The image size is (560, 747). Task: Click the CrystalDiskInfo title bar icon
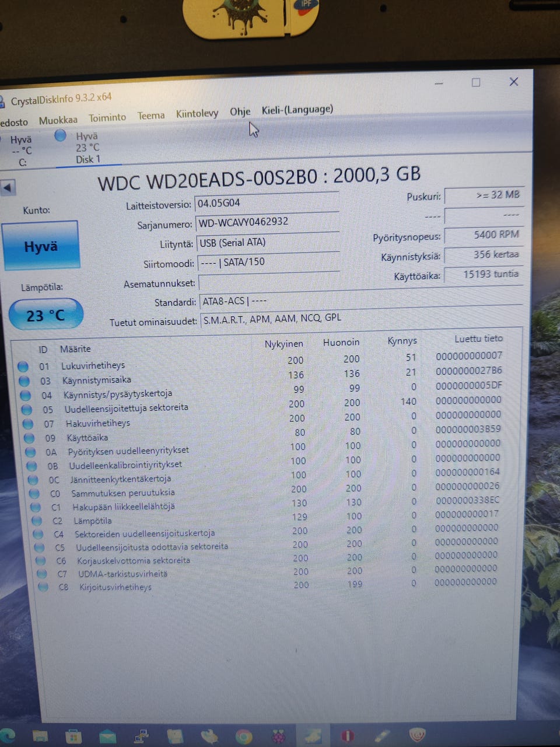[2, 102]
